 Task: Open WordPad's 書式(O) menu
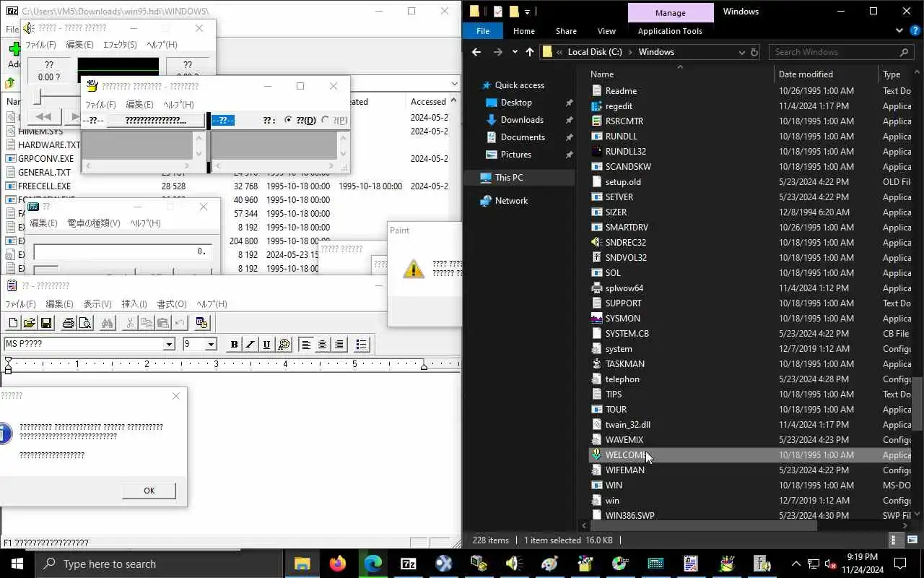172,304
